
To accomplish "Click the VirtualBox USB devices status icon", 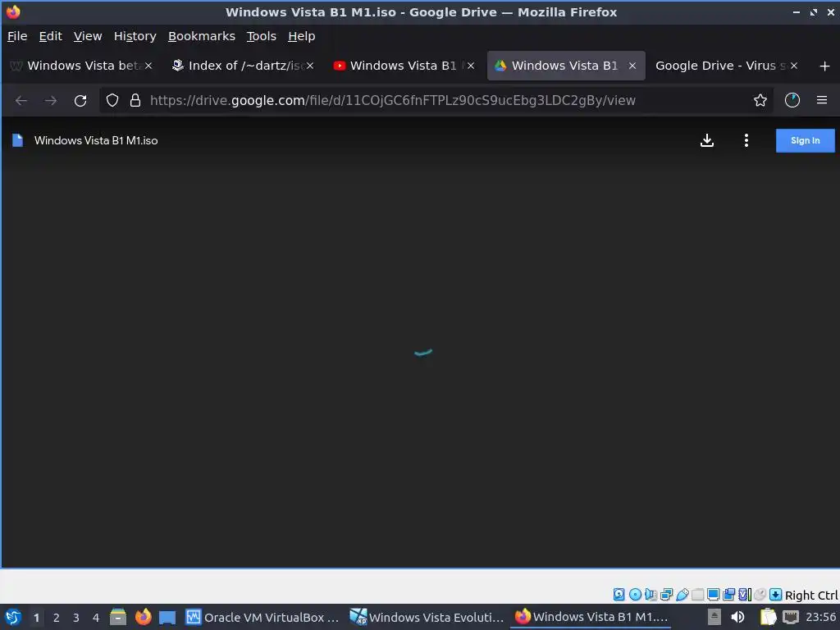I will 682,594.
